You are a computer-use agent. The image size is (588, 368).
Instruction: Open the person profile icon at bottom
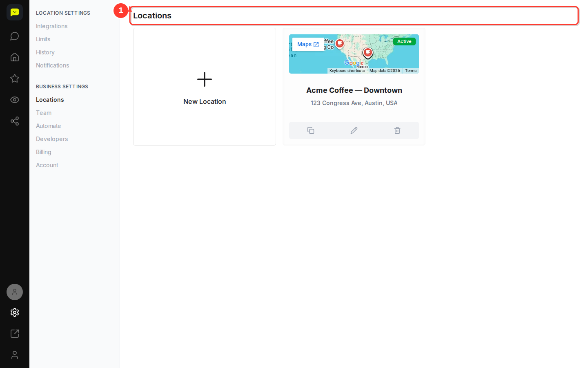15,355
